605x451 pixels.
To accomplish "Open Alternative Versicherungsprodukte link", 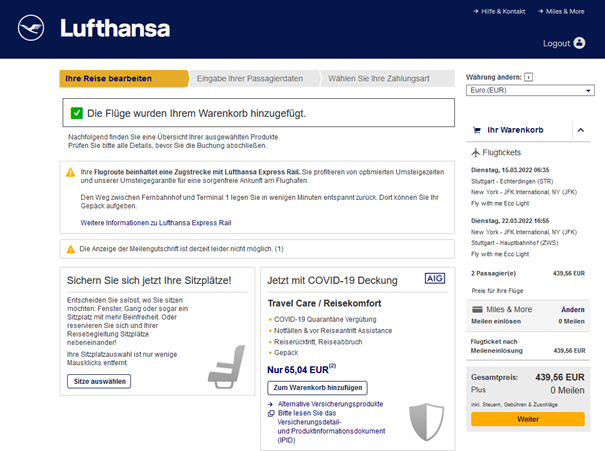I will tap(331, 404).
